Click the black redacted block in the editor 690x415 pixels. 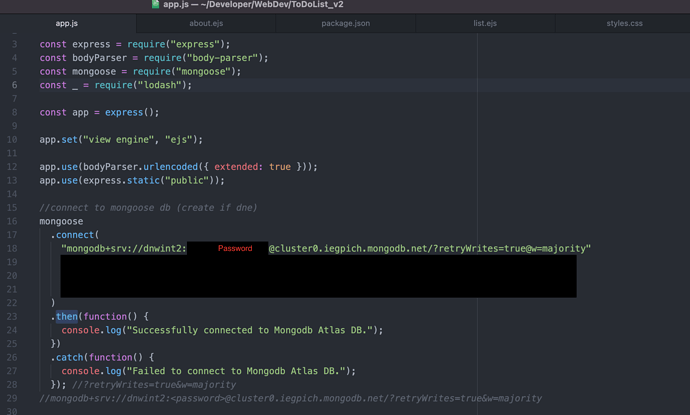coord(318,276)
